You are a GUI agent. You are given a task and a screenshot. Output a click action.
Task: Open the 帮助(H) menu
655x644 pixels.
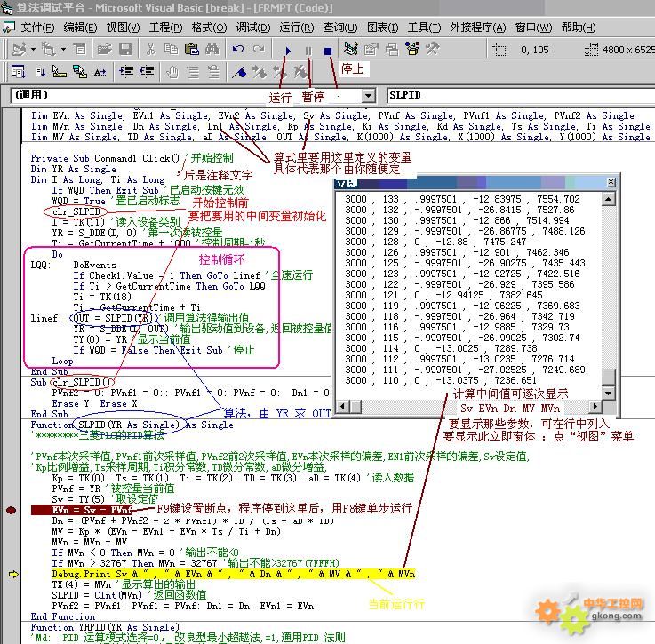(x=579, y=28)
